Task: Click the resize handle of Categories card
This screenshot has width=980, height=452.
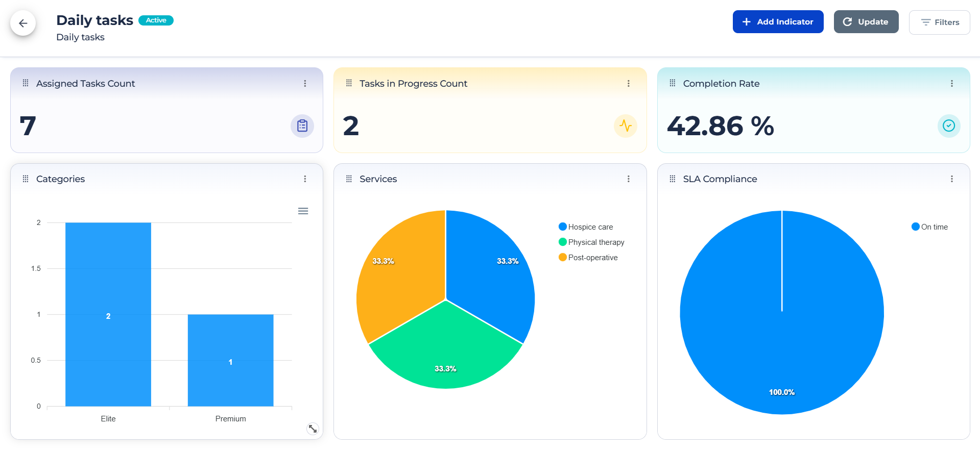Action: coord(313,429)
